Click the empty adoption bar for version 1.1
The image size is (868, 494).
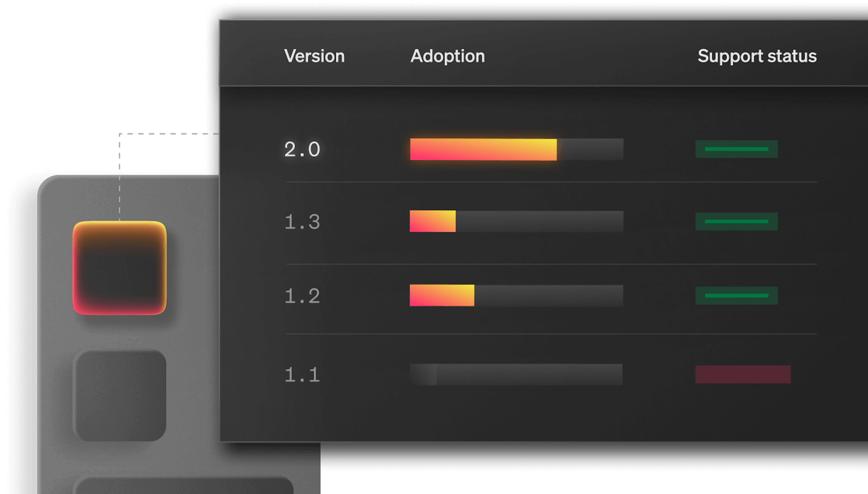[516, 375]
